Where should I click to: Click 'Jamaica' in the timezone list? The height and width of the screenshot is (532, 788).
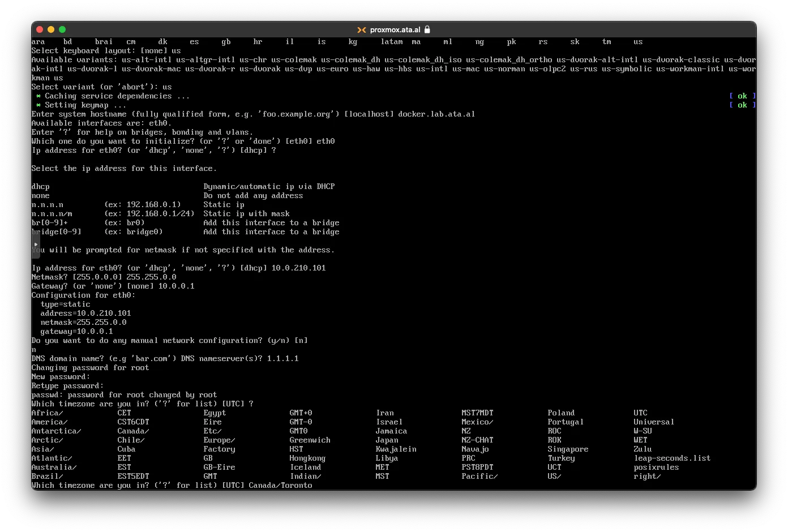pyautogui.click(x=392, y=431)
